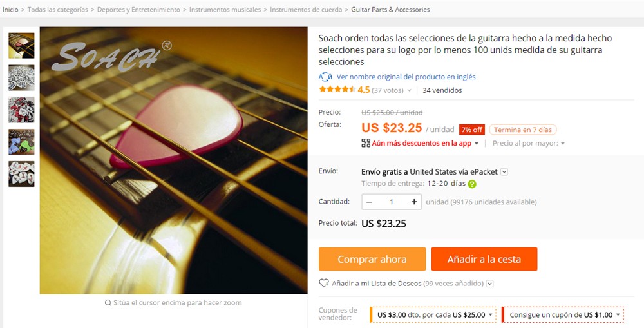644x328 pixels.
Task: Open the 'Precio al por mayor' dropdown
Action: coord(529,143)
